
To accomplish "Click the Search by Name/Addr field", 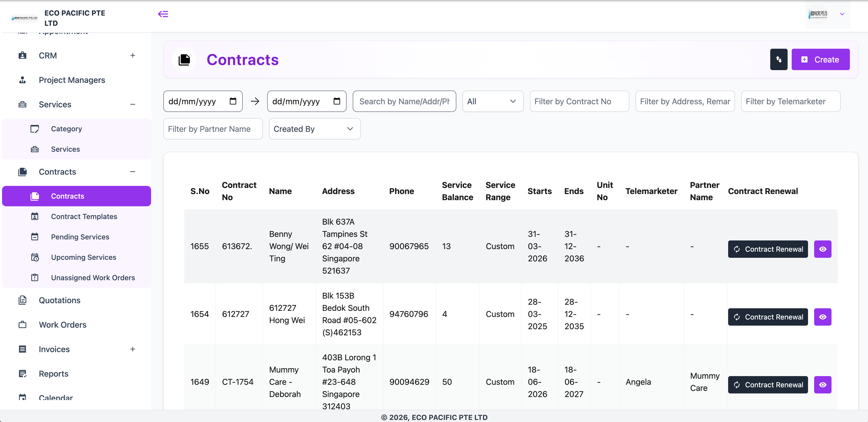I will pyautogui.click(x=404, y=101).
